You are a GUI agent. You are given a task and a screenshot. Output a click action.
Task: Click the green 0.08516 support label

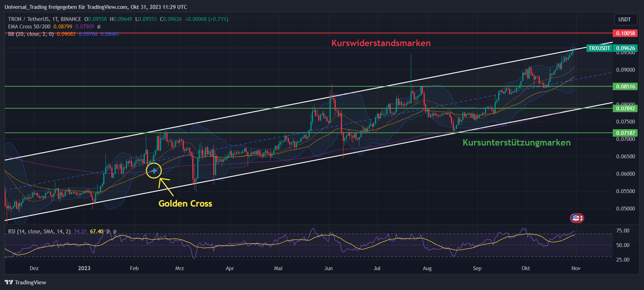pyautogui.click(x=625, y=86)
